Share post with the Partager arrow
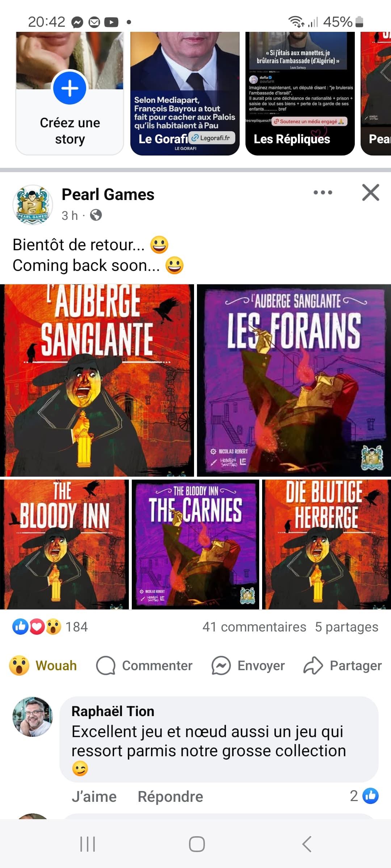 click(x=313, y=665)
